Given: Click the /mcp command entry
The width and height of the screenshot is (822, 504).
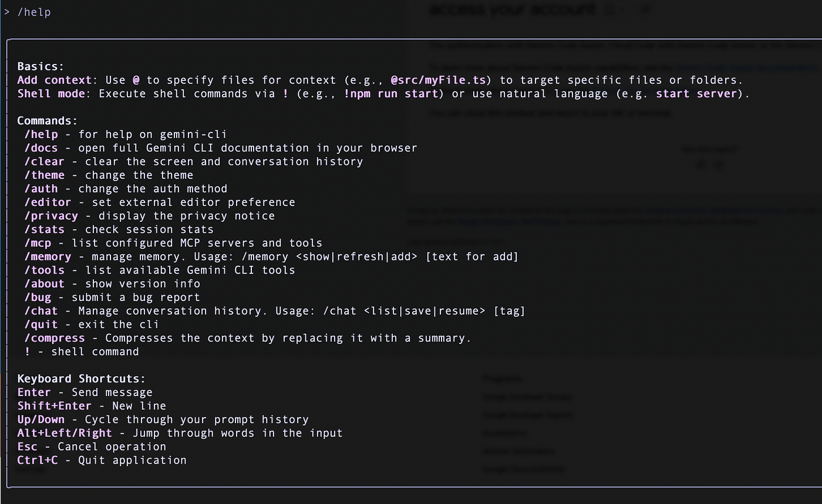Looking at the screenshot, I should tap(173, 243).
